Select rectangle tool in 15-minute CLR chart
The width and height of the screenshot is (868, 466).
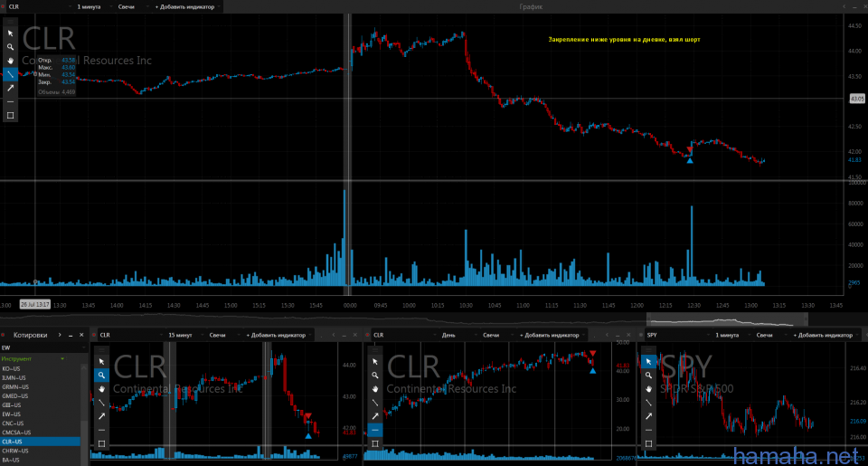101,444
